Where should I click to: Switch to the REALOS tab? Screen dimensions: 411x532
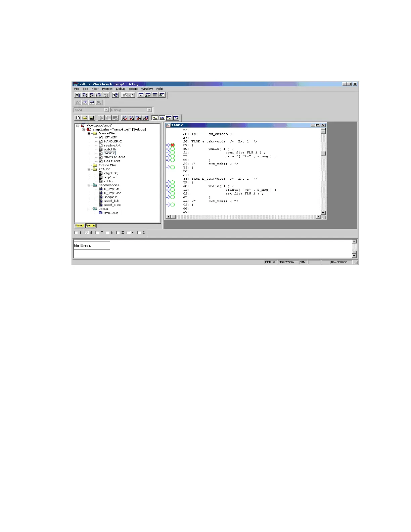[x=91, y=226]
